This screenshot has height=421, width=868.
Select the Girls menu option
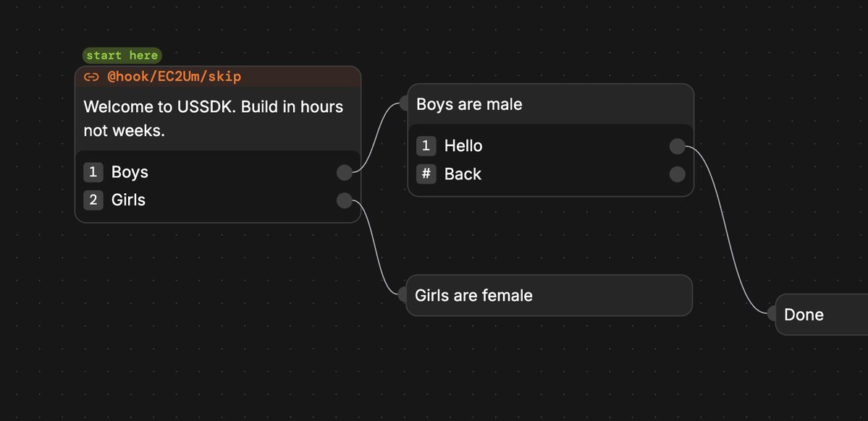[128, 200]
